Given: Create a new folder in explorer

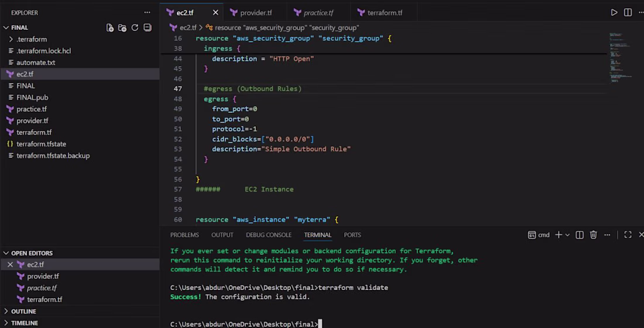Looking at the screenshot, I should [122, 27].
